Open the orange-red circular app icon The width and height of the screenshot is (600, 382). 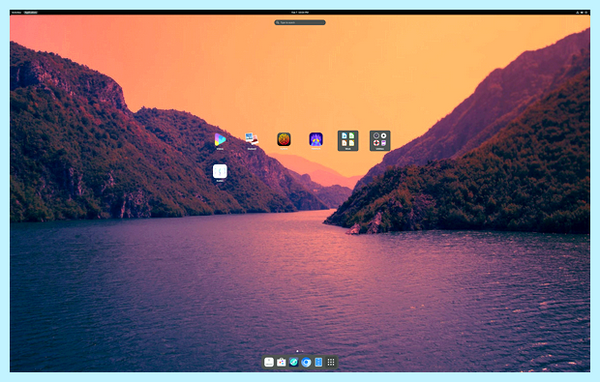point(284,139)
